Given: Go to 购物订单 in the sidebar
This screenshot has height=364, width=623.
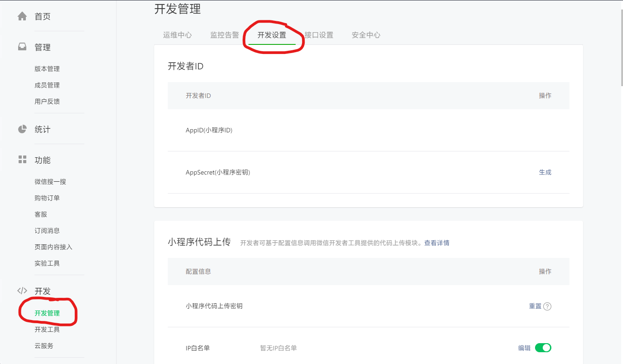Looking at the screenshot, I should pos(47,198).
